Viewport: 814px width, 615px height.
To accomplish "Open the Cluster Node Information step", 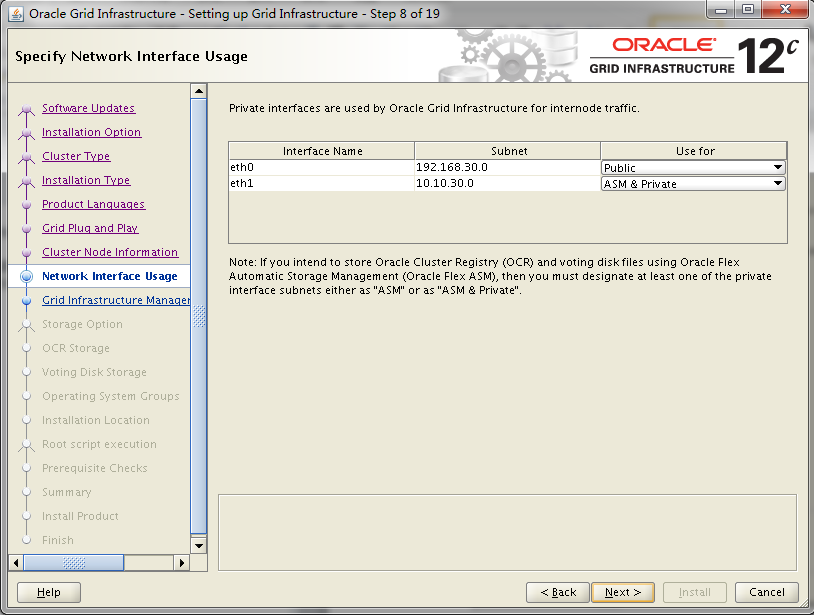I will point(110,252).
